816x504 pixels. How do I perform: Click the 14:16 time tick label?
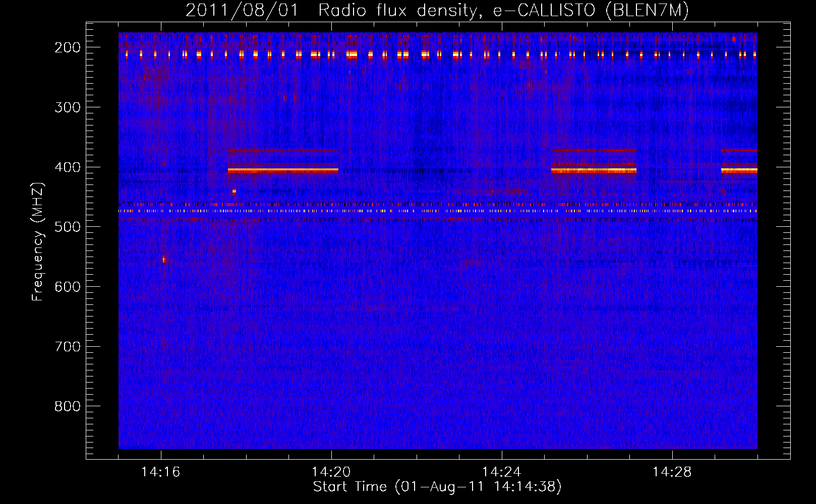161,472
